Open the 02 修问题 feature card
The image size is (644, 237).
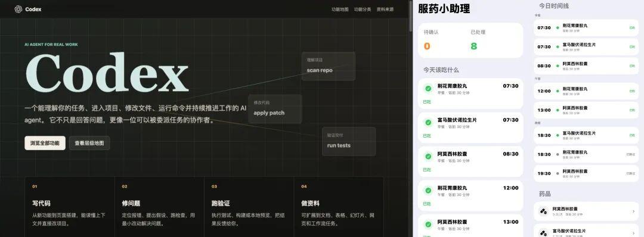159,207
